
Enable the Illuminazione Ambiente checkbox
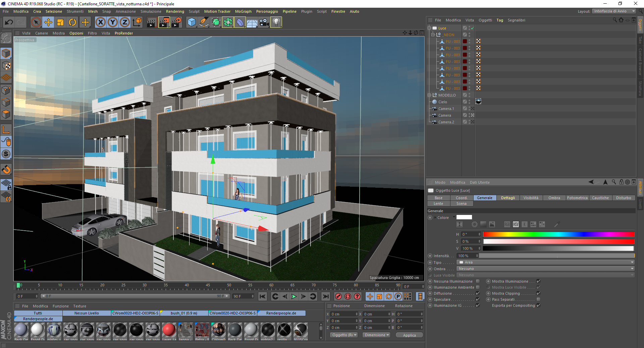pyautogui.click(x=478, y=287)
